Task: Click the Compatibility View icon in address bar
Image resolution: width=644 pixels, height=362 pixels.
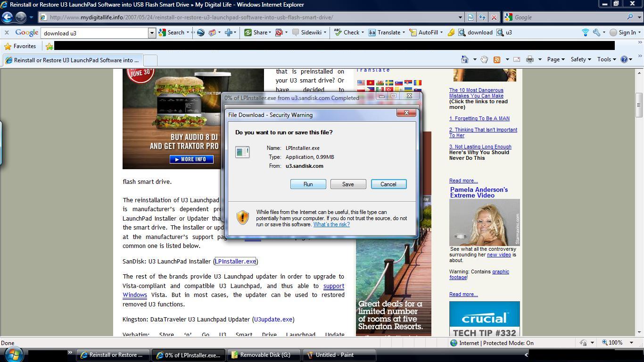Action: [471, 17]
